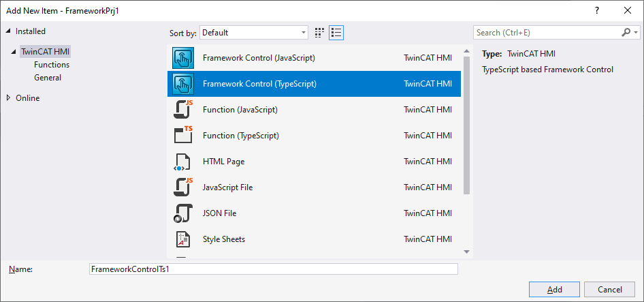Collapse the Installed tree node

coord(9,31)
